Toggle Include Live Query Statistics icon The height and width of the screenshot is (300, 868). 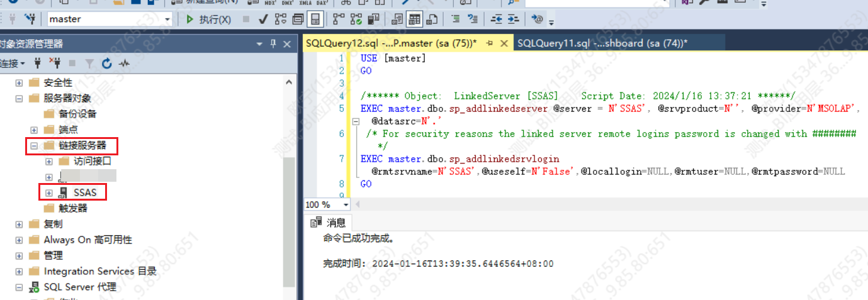[x=356, y=19]
